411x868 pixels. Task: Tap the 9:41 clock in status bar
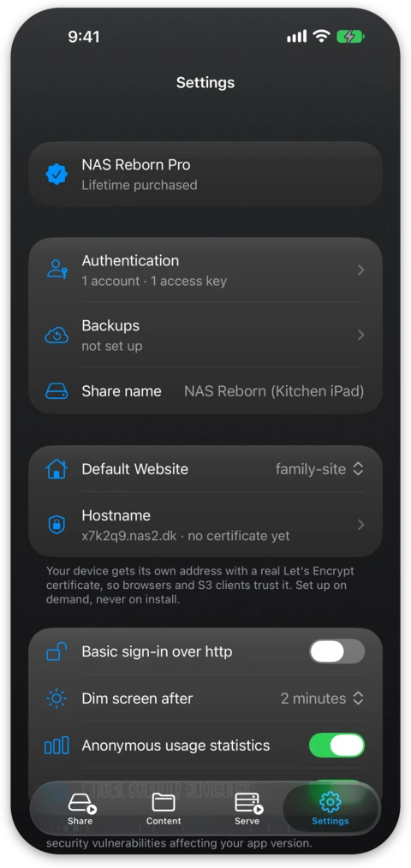[84, 37]
